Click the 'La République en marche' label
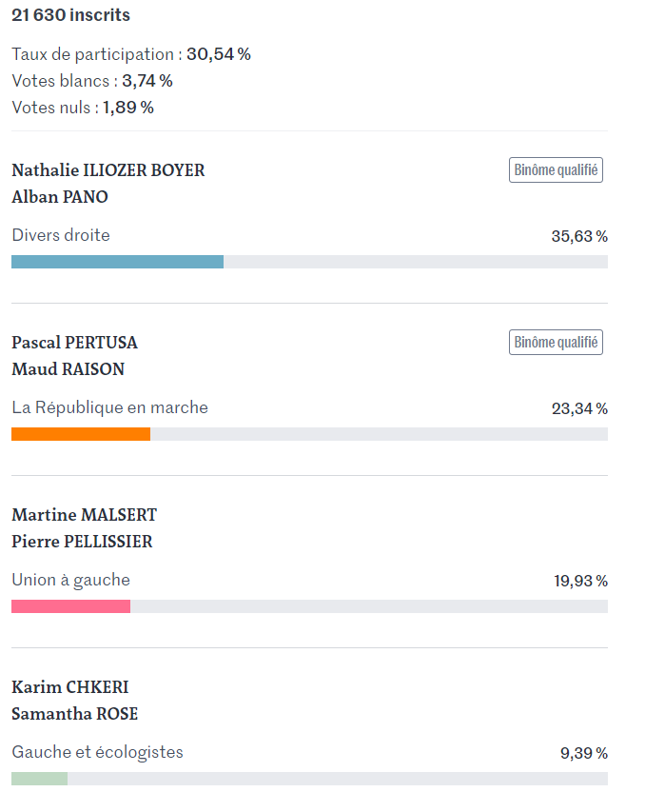The height and width of the screenshot is (812, 645). [x=109, y=407]
